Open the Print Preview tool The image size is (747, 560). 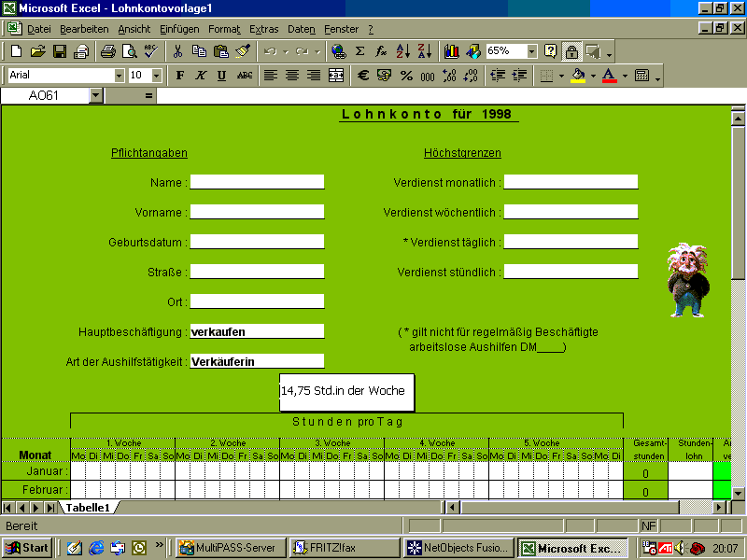click(x=128, y=51)
